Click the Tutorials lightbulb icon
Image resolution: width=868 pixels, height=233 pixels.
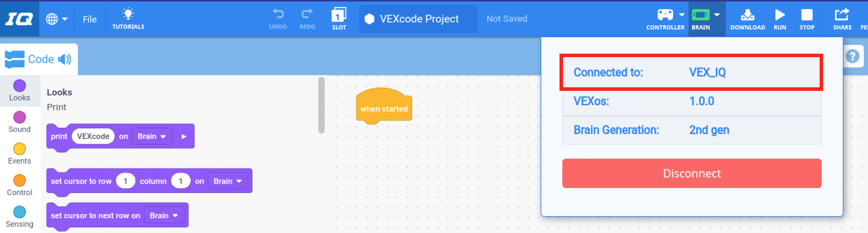pos(129,13)
